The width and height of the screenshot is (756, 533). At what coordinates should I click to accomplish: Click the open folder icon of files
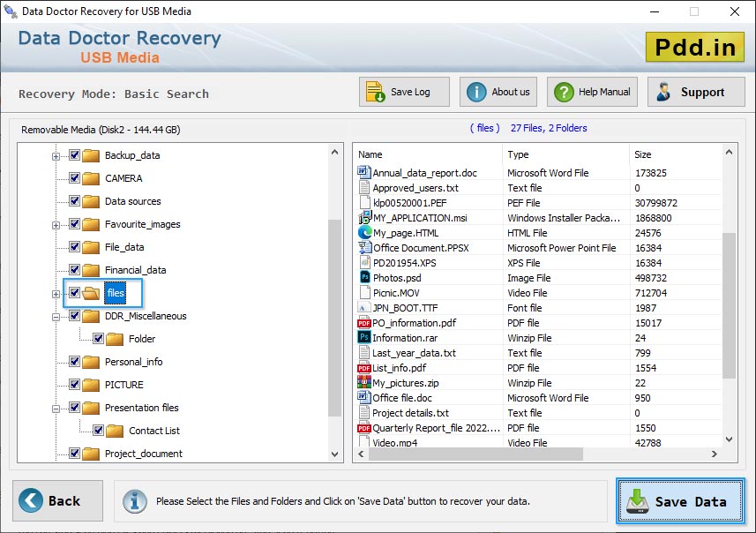tap(91, 293)
